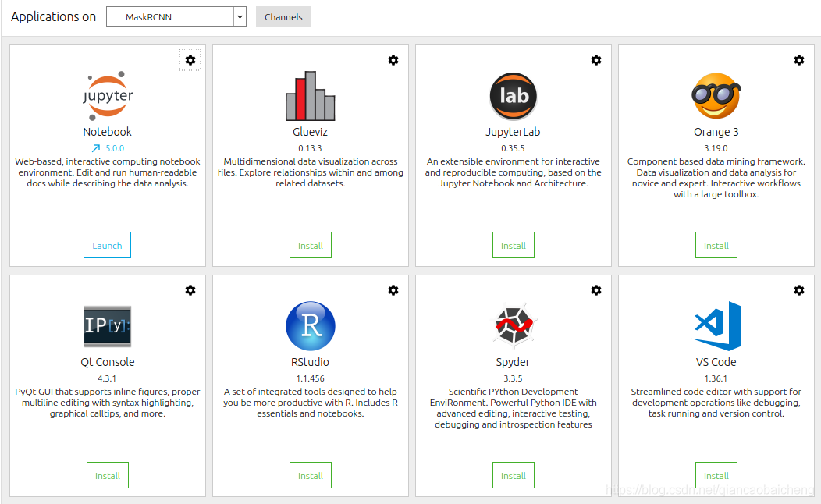Click the Notebook app title
This screenshot has width=821, height=504.
click(x=108, y=132)
